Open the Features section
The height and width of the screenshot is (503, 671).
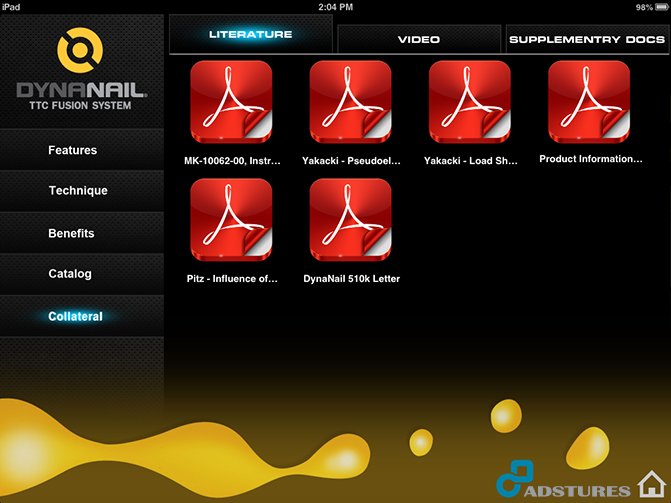pos(82,150)
